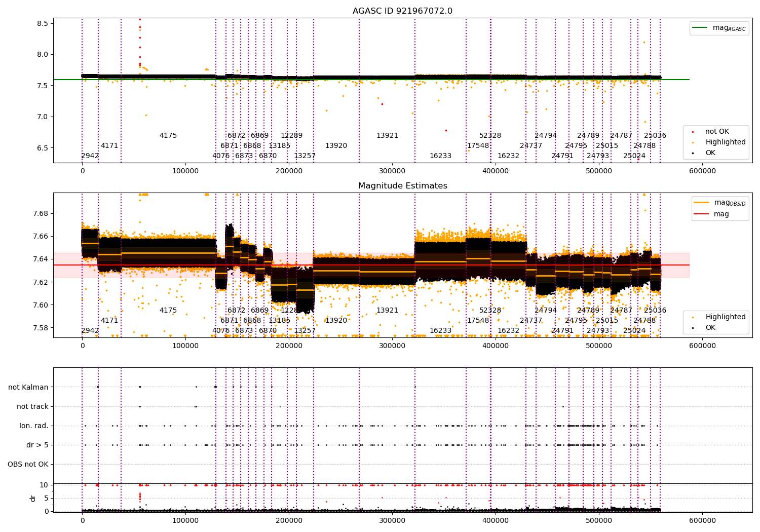Click obsid label 12289 in the top panel
Screen dimensions: 760x532
tap(291, 136)
